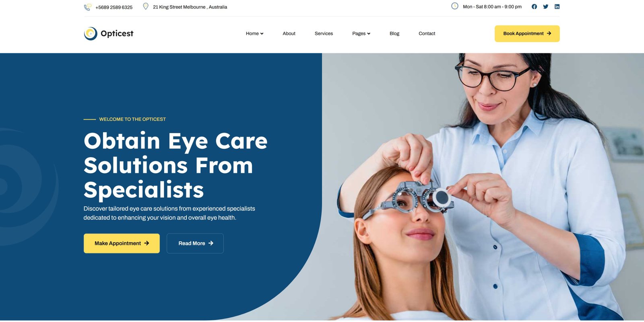644x322 pixels.
Task: Click the chevron next to Pages
Action: [369, 34]
